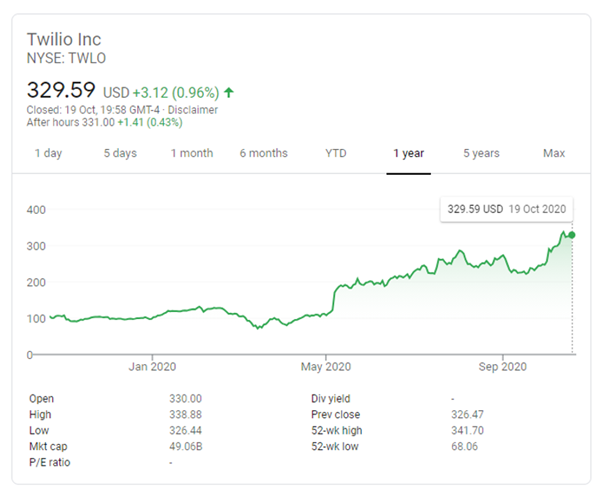The width and height of the screenshot is (602, 497).
Task: Switch to the 5 years view
Action: point(481,153)
